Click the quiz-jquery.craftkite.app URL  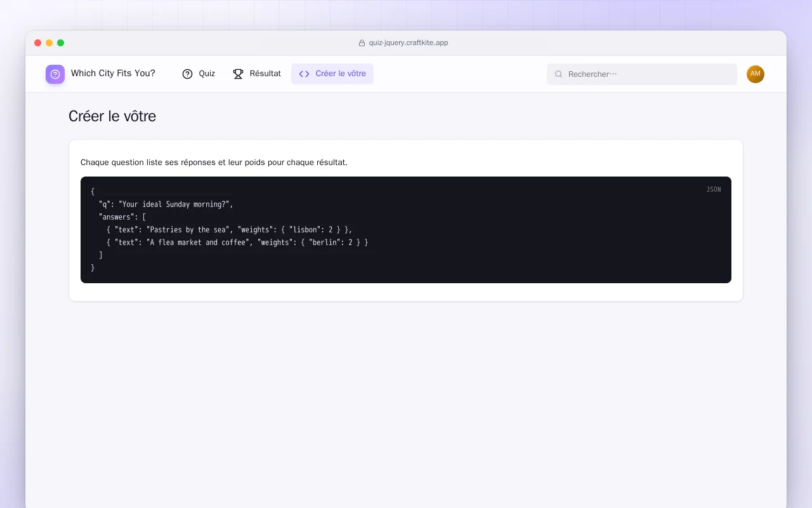pyautogui.click(x=409, y=43)
